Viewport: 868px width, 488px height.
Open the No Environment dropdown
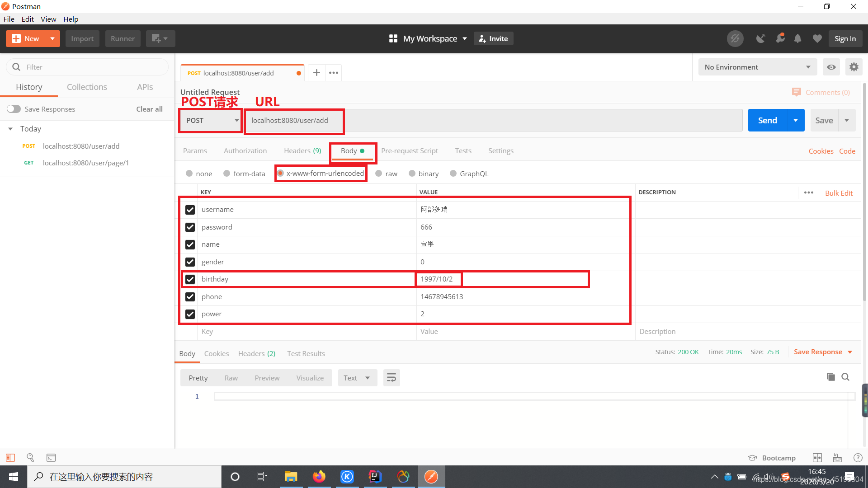(758, 67)
